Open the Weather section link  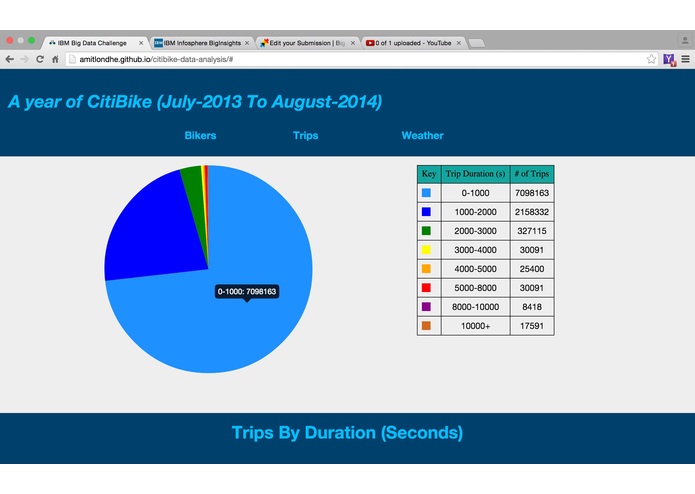(x=422, y=136)
